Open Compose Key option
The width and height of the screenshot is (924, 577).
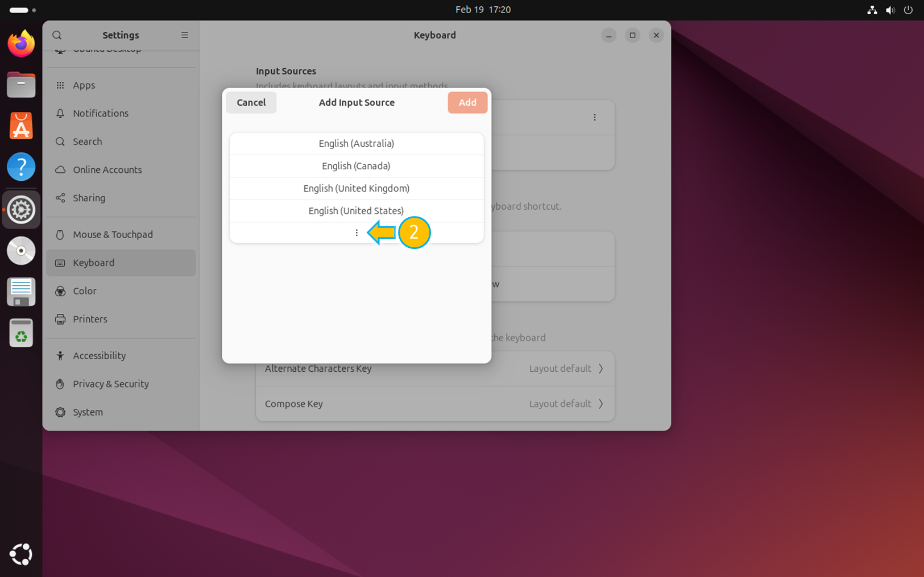tap(435, 404)
